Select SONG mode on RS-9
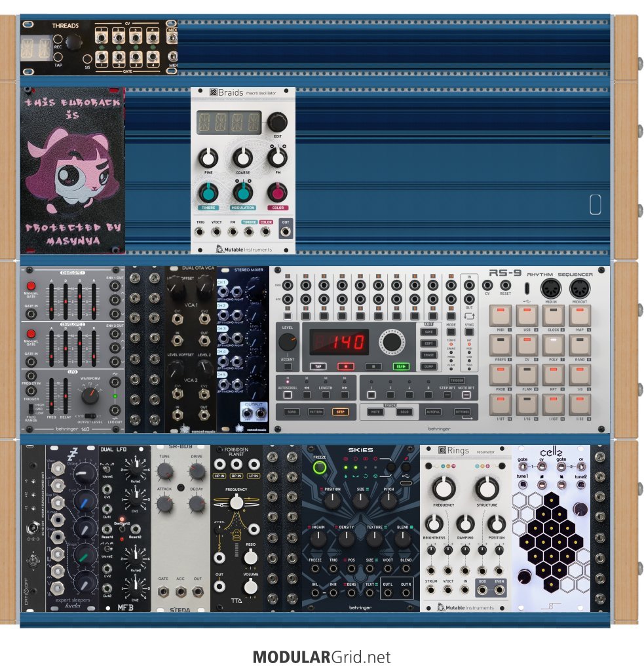The width and height of the screenshot is (644, 671). [x=292, y=412]
